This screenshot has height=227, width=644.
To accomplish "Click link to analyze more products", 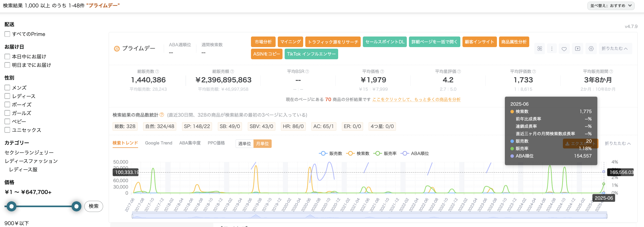I will point(417,99).
